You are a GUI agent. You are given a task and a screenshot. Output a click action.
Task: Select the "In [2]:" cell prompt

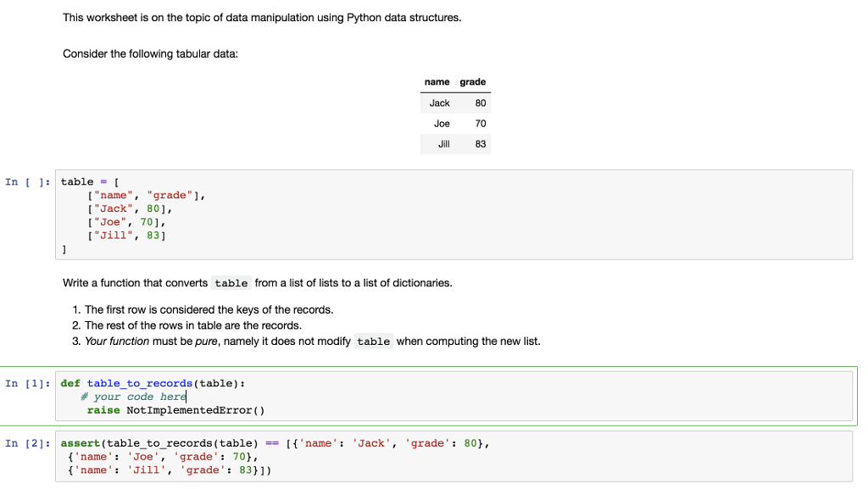tap(28, 443)
